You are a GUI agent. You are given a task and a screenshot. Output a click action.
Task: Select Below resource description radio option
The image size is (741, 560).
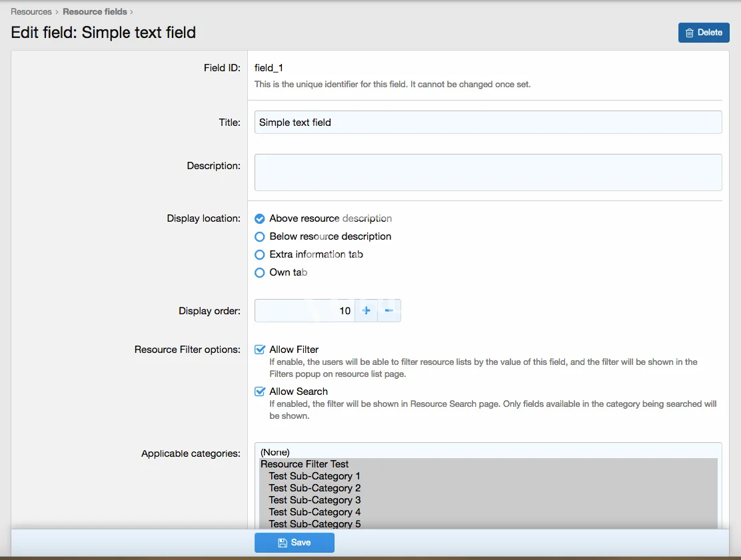coord(260,236)
